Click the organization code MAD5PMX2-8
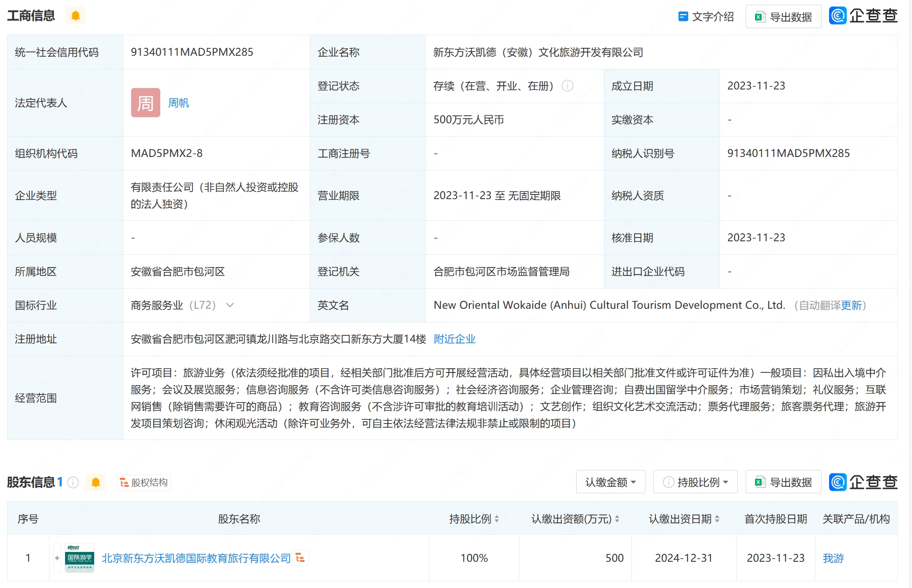This screenshot has width=912, height=588. (x=167, y=153)
